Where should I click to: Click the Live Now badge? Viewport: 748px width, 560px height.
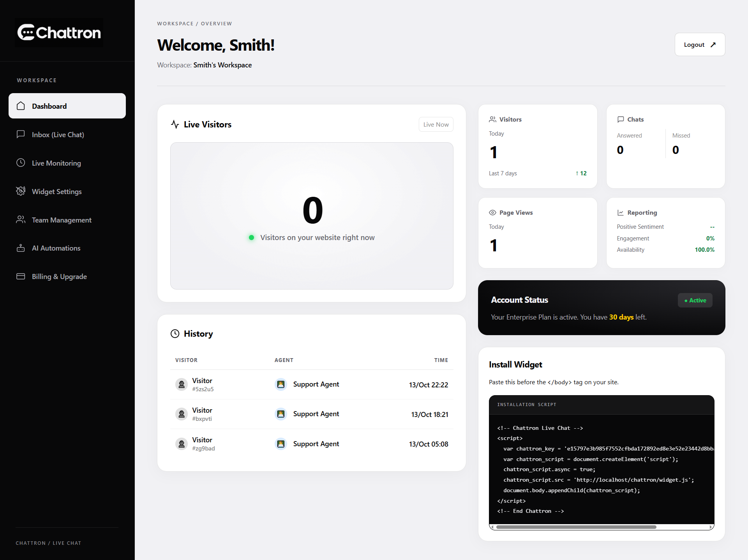[x=436, y=124]
